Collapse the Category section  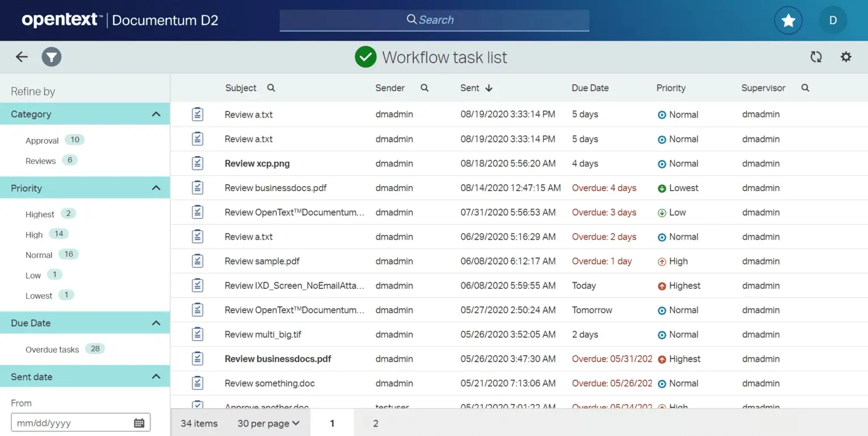(156, 114)
